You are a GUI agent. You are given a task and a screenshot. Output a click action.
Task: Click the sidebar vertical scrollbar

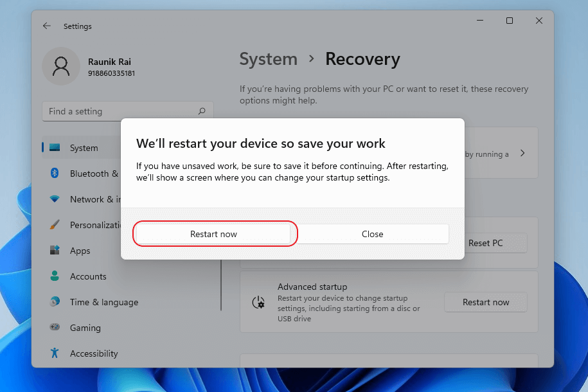(x=221, y=285)
